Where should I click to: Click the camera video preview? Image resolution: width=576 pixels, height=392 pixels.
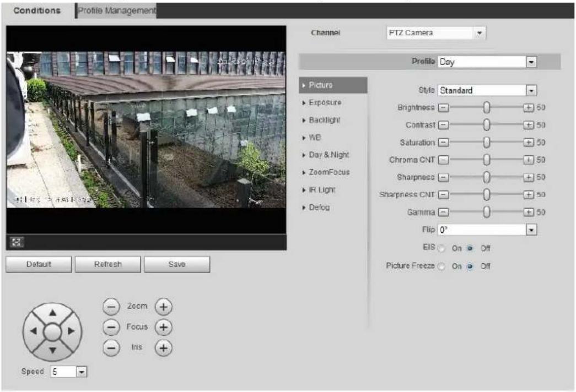(146, 129)
